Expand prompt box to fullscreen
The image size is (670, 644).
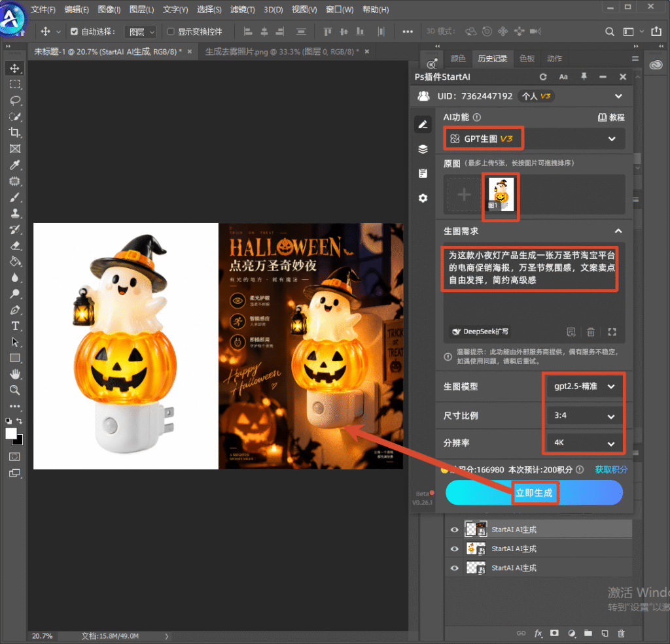pos(612,332)
